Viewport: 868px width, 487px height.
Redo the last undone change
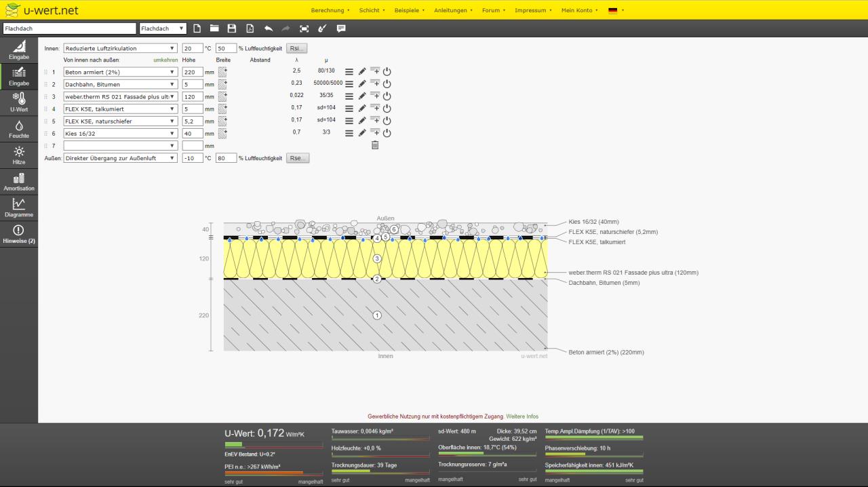[x=285, y=28]
